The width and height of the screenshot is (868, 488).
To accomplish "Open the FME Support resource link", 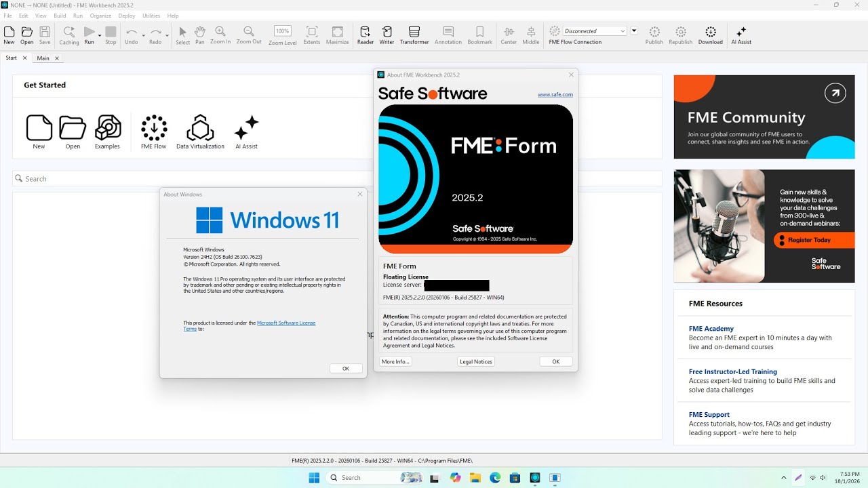I will click(709, 414).
